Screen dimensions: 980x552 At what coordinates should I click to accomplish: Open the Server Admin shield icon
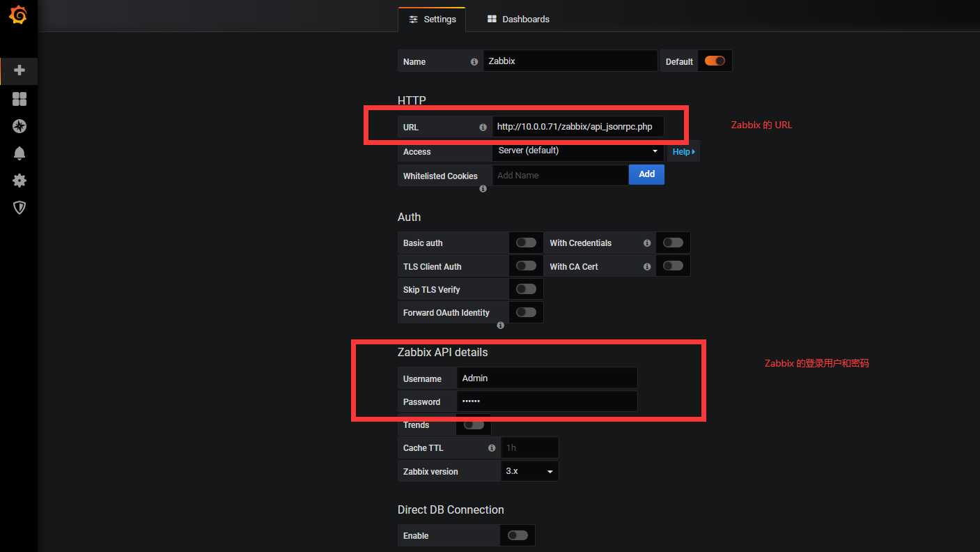tap(20, 208)
